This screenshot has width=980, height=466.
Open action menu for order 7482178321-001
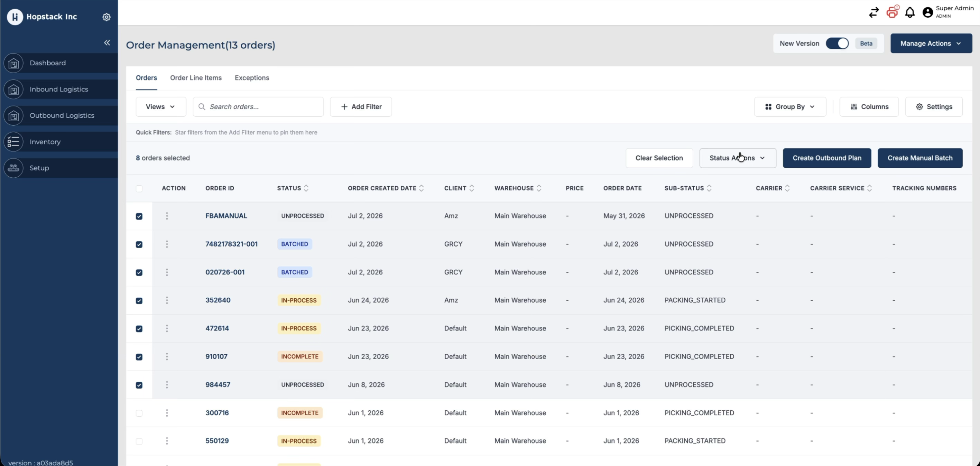[x=167, y=244]
